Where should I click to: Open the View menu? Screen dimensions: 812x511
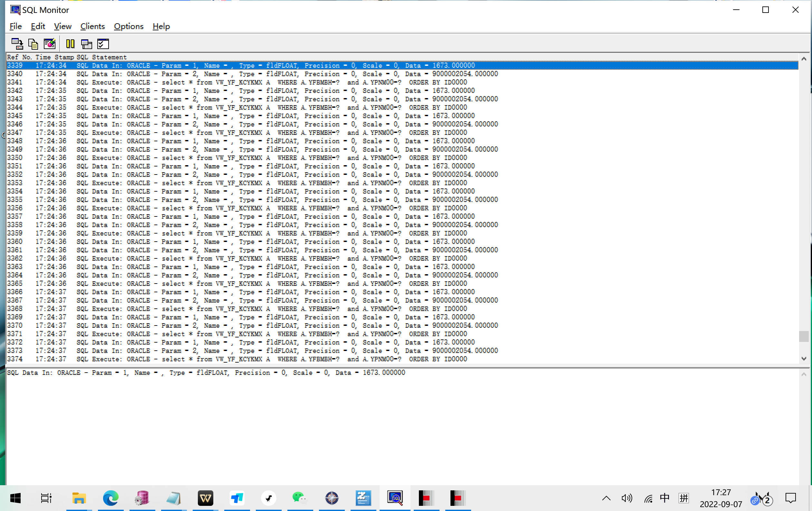(x=63, y=26)
